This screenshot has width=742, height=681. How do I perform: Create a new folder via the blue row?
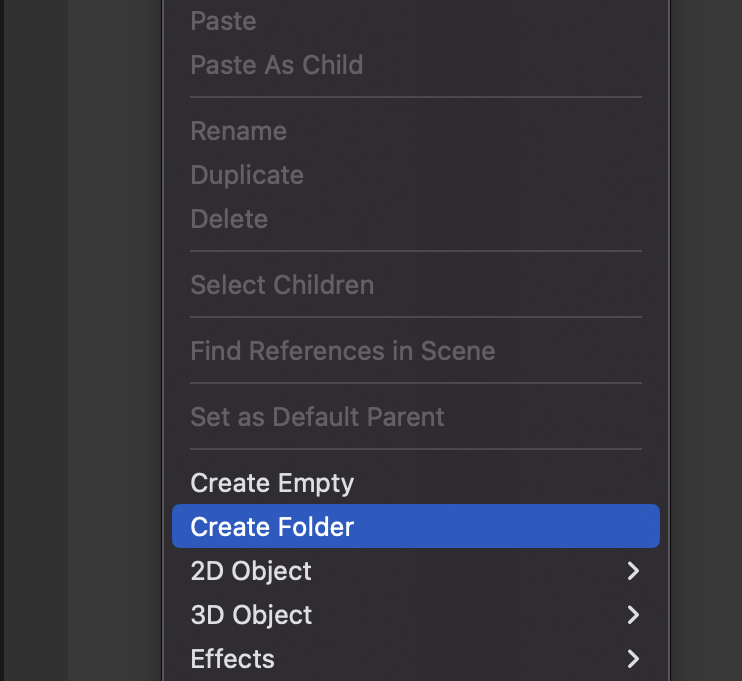[x=415, y=527]
